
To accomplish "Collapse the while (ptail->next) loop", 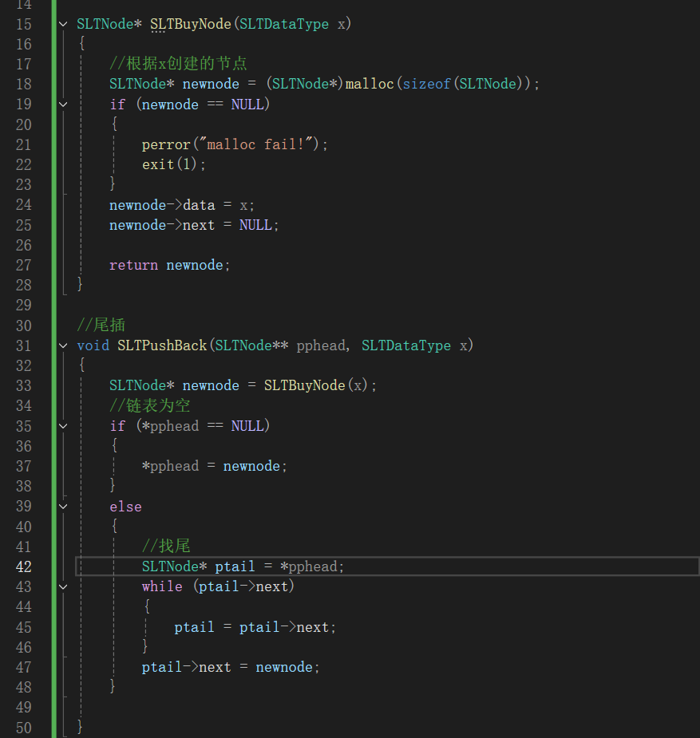I will click(63, 587).
